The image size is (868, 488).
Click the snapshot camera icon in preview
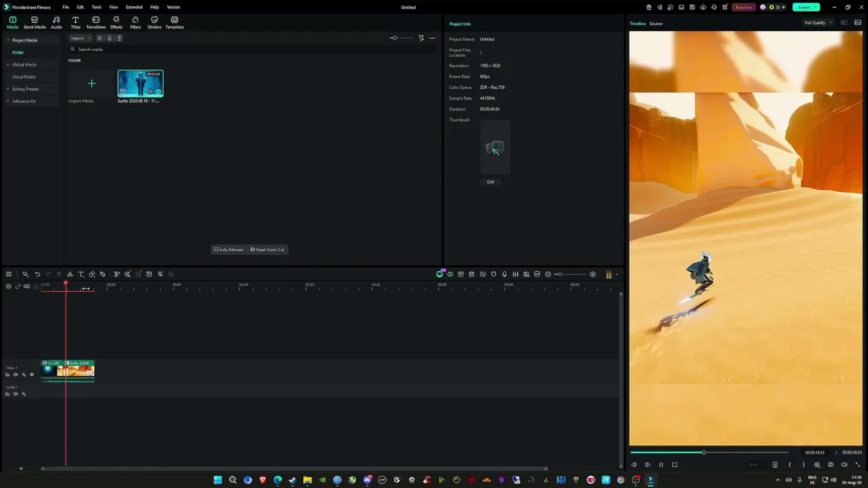[x=831, y=465]
